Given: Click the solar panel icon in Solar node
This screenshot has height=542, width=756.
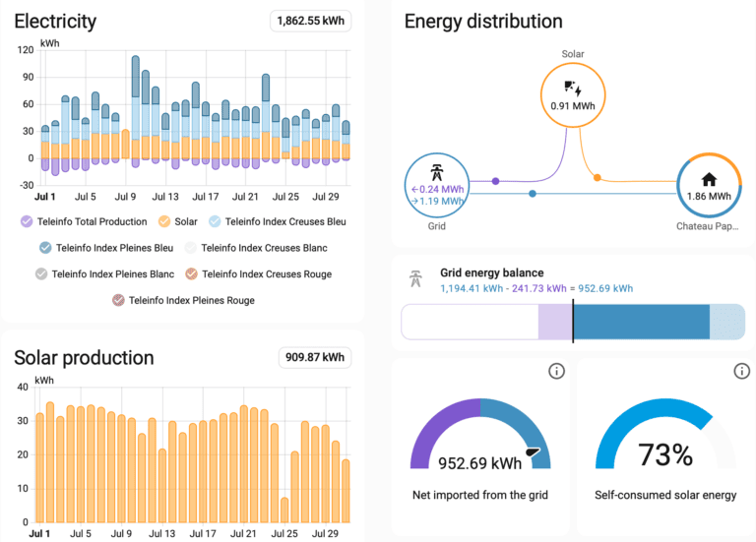Looking at the screenshot, I should click(573, 89).
